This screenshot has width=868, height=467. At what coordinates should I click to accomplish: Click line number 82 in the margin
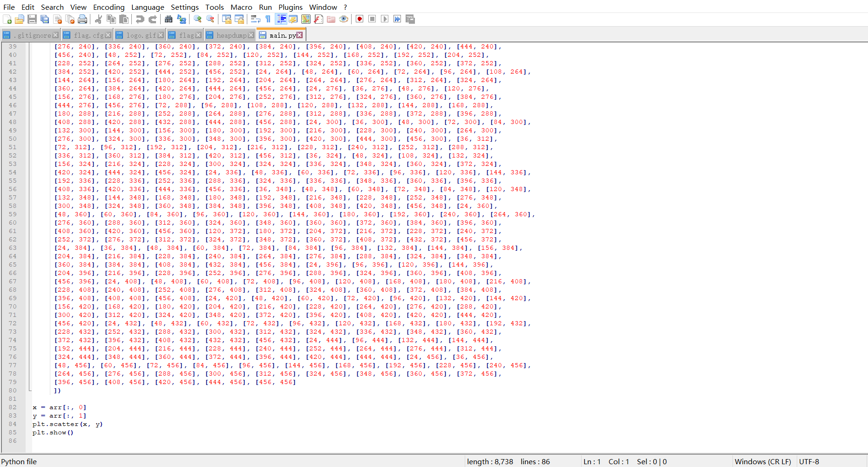click(13, 407)
